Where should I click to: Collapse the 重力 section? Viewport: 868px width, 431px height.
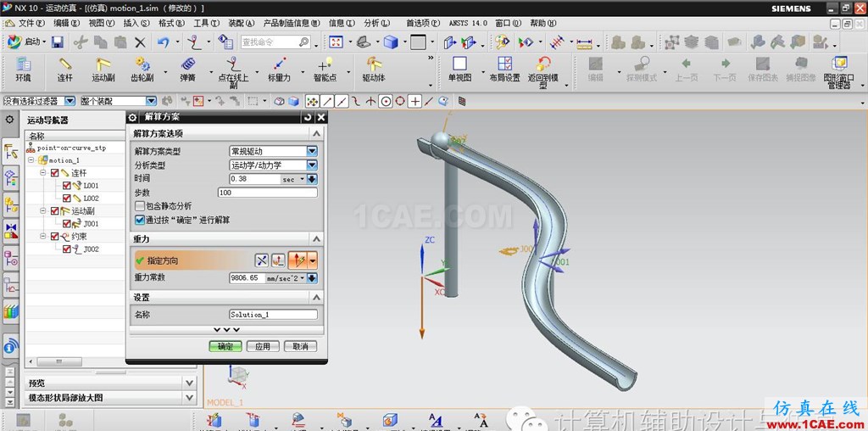pos(316,238)
